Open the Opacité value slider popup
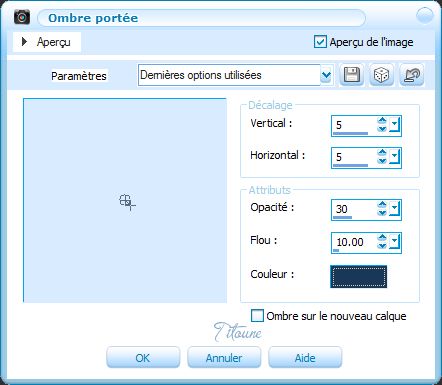Screen dimensions: 442x385 pos(394,209)
